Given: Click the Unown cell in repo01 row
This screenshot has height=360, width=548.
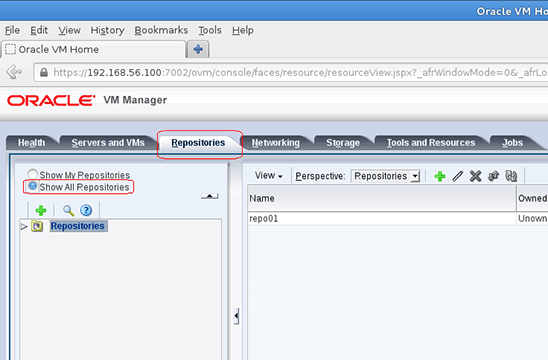Looking at the screenshot, I should coord(532,218).
